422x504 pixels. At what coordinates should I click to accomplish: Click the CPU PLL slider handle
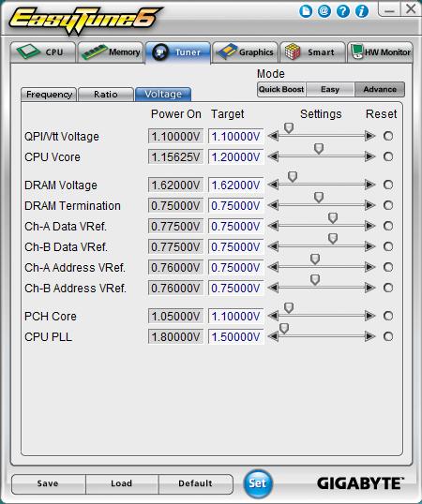tap(284, 328)
